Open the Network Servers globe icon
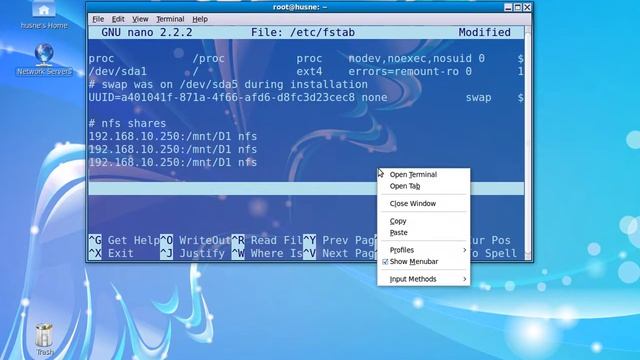 point(44,55)
